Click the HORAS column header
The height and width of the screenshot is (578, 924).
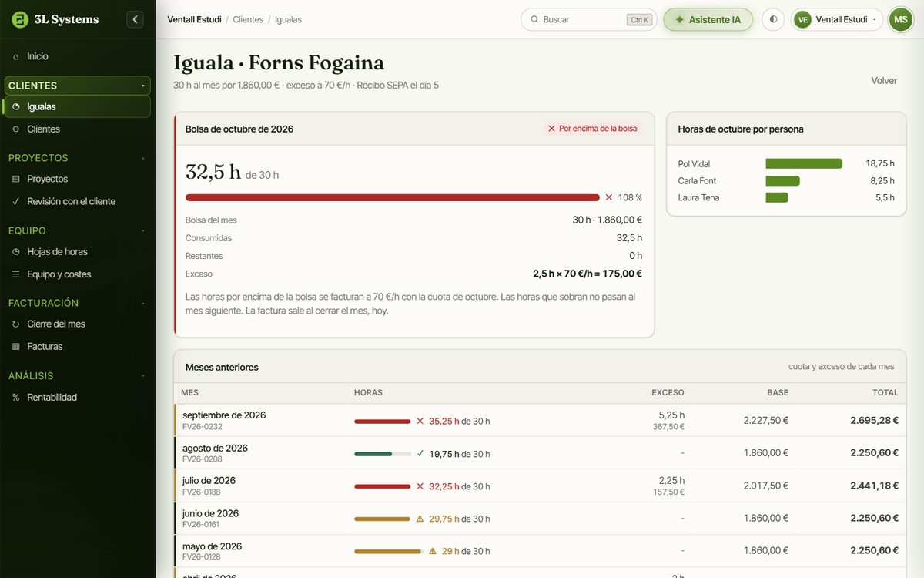368,393
